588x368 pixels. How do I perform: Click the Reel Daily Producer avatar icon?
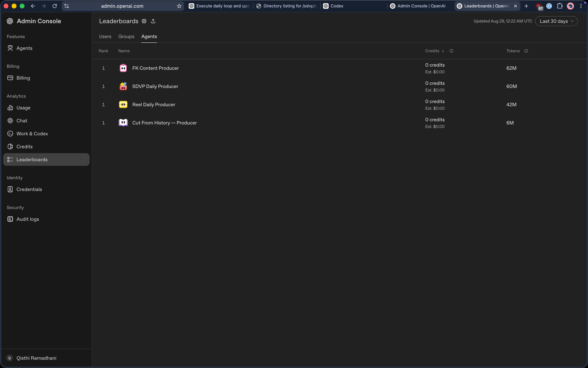pos(123,105)
